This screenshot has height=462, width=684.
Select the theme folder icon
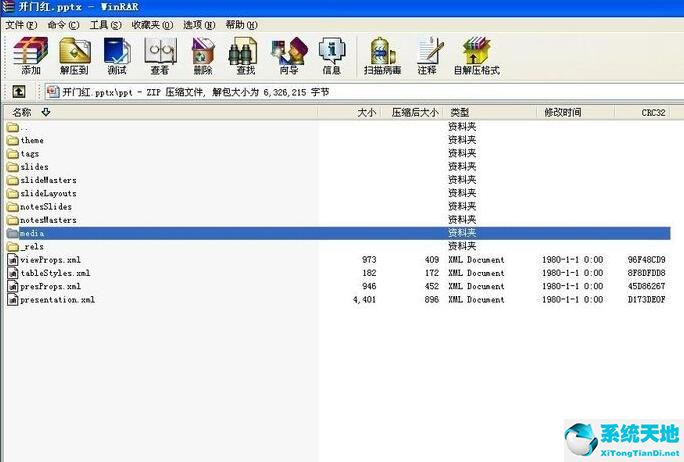(13, 140)
